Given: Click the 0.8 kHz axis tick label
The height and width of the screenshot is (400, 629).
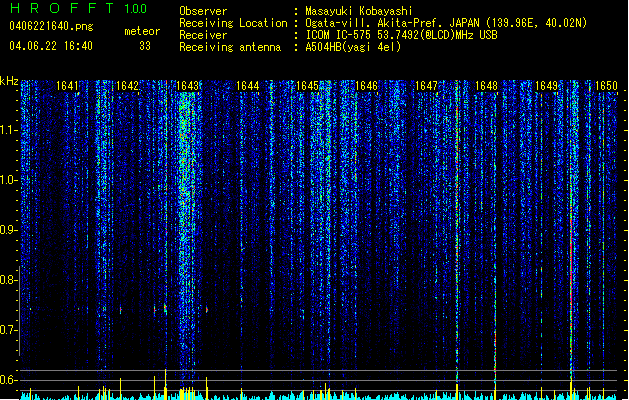Looking at the screenshot, I should coord(8,280).
